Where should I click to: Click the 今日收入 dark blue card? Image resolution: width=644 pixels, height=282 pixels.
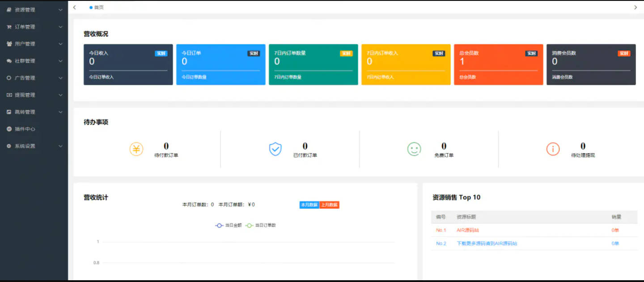point(128,64)
